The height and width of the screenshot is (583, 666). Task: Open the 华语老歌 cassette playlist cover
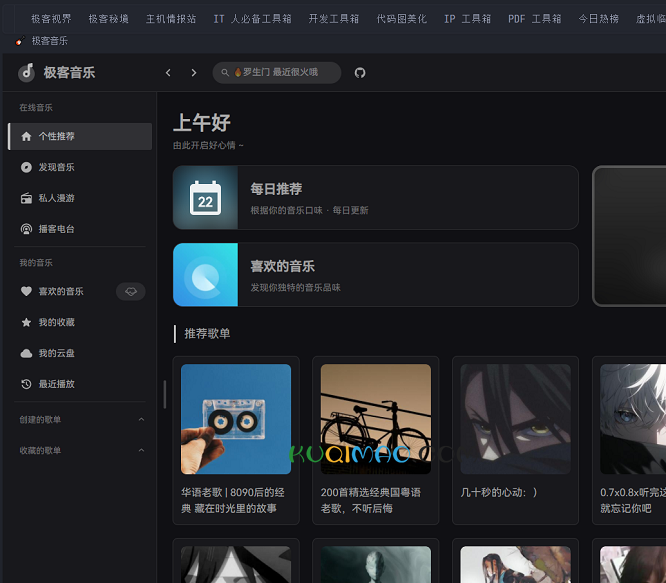pos(236,418)
